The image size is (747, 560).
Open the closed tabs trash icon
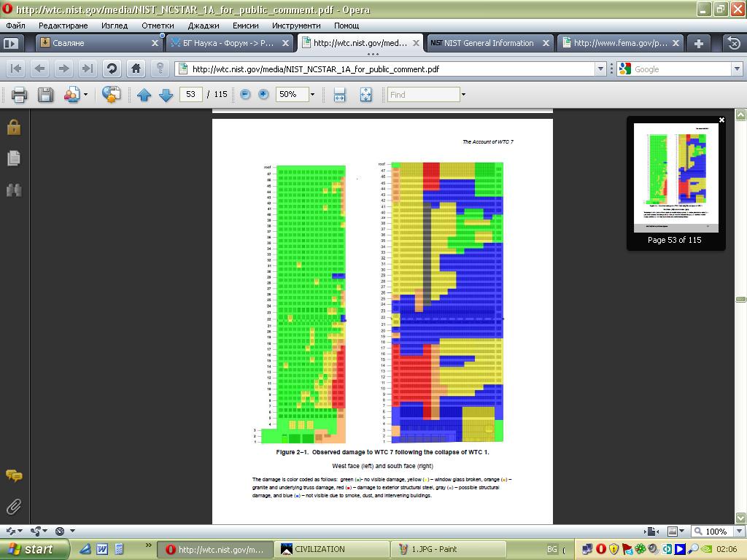click(734, 43)
